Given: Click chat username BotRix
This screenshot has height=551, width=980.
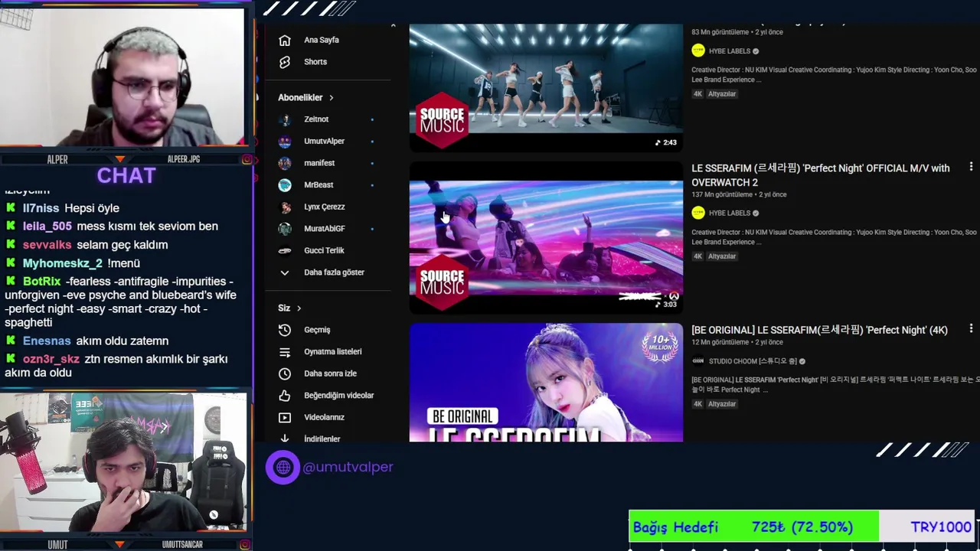Looking at the screenshot, I should (x=41, y=282).
